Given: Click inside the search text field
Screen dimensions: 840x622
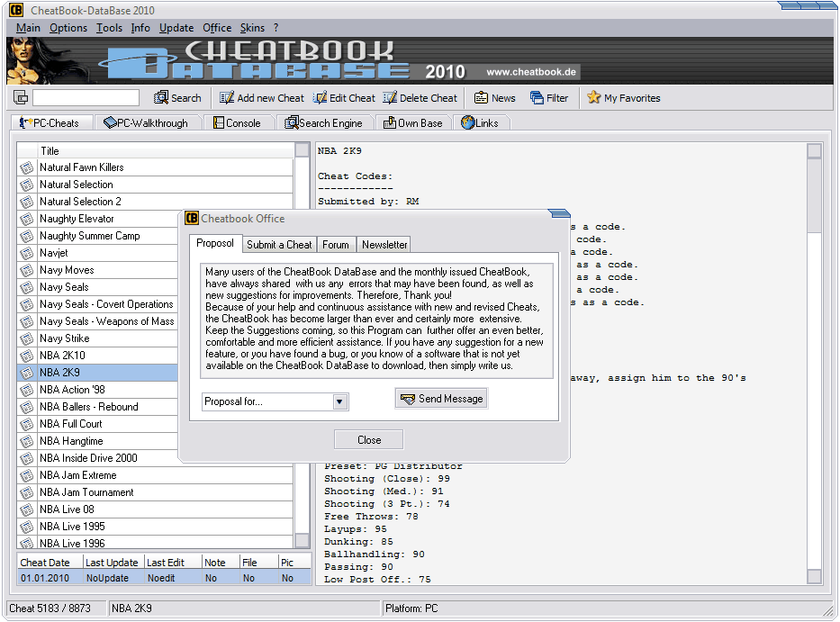Looking at the screenshot, I should [86, 98].
